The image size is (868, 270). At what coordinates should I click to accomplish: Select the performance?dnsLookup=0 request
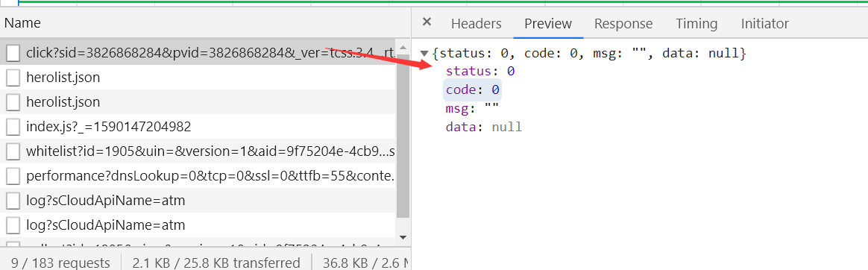(x=198, y=176)
